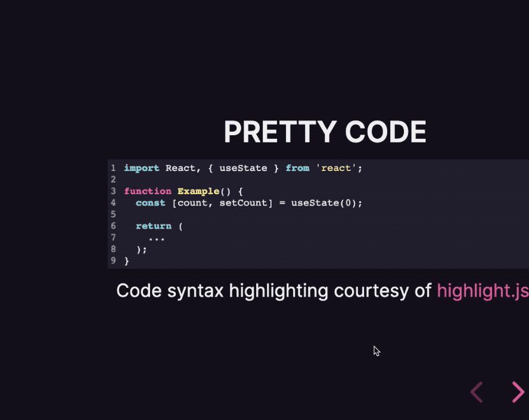This screenshot has width=529, height=420.
Task: Click line number 9 in the code block
Action: coord(113,260)
